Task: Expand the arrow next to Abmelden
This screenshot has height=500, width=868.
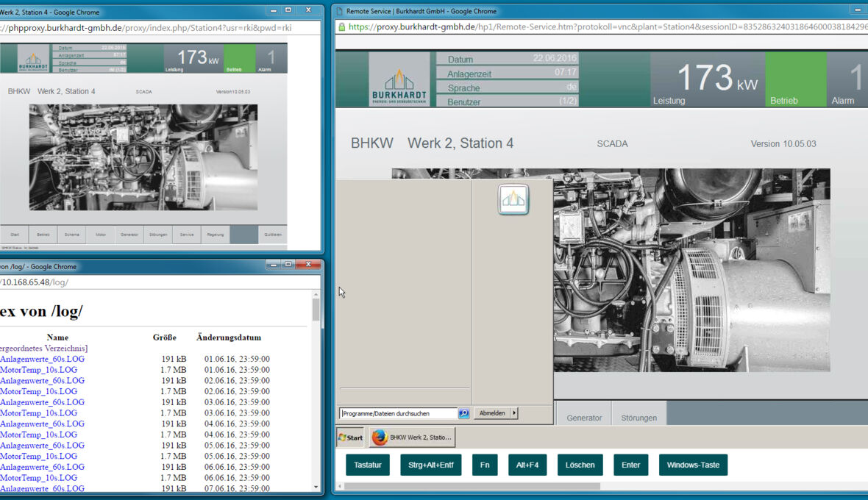Action: tap(514, 413)
